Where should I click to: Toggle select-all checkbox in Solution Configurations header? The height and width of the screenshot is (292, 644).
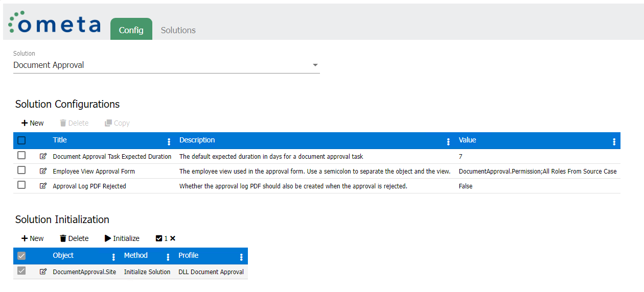tap(21, 140)
